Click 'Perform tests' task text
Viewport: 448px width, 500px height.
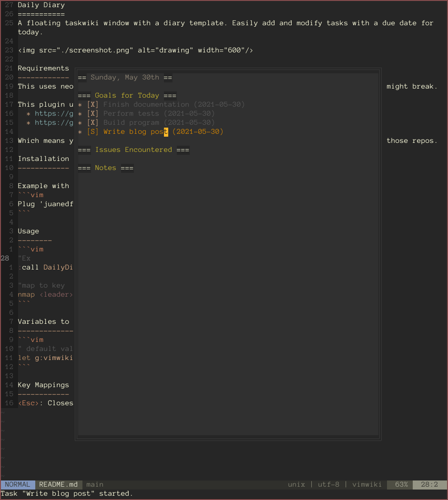131,113
